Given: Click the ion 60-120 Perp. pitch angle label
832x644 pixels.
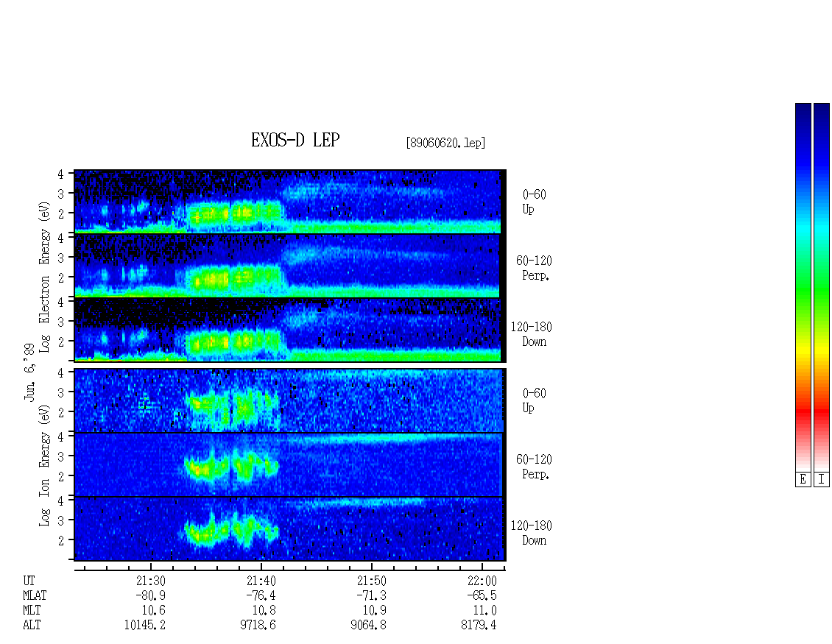Looking at the screenshot, I should point(535,467).
